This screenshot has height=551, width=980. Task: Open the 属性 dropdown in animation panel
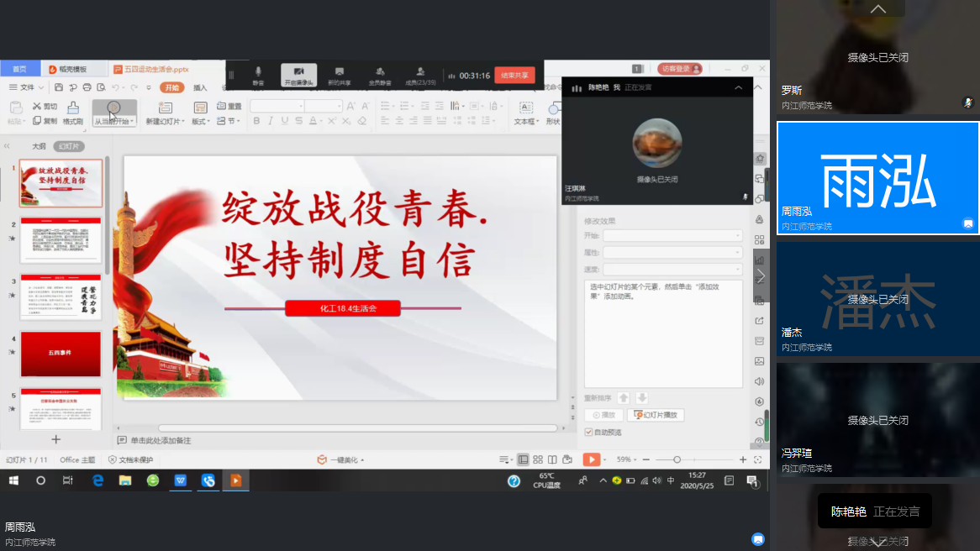click(672, 252)
